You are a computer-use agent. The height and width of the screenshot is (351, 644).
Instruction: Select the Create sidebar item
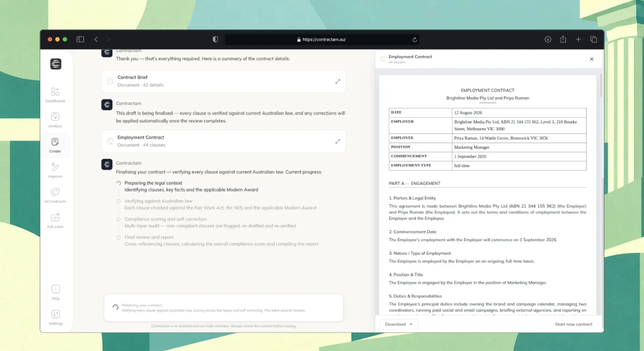(x=55, y=145)
